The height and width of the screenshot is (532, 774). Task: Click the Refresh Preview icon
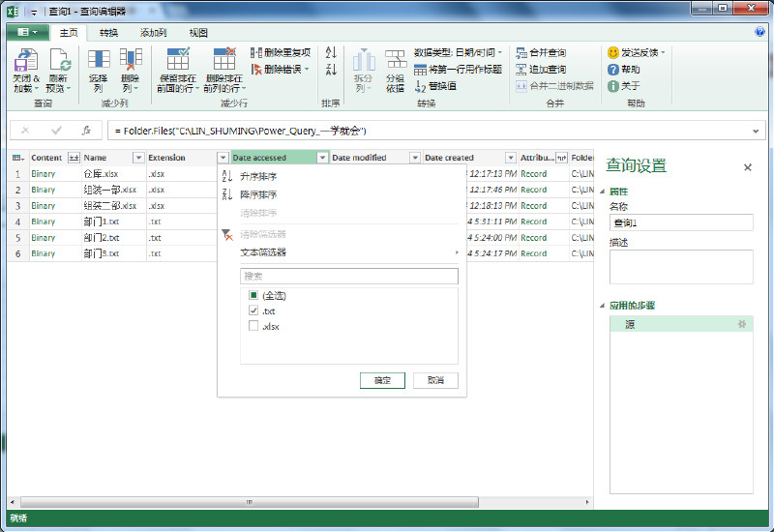coord(60,60)
